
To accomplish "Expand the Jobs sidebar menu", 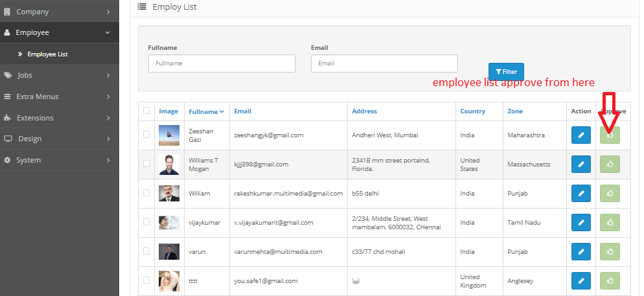I will pyautogui.click(x=58, y=75).
